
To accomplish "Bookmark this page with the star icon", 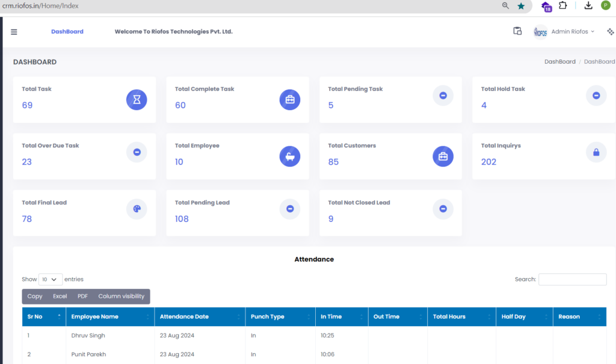I will coord(521,6).
